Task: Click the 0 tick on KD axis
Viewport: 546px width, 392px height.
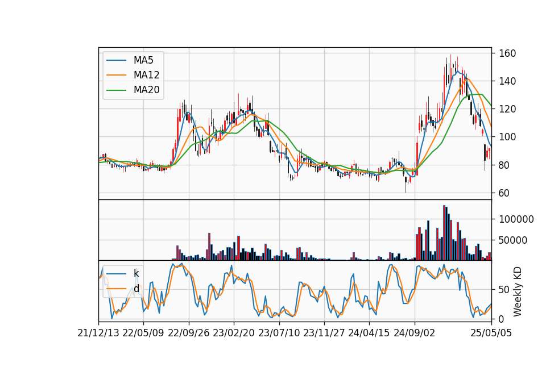Action: point(502,319)
